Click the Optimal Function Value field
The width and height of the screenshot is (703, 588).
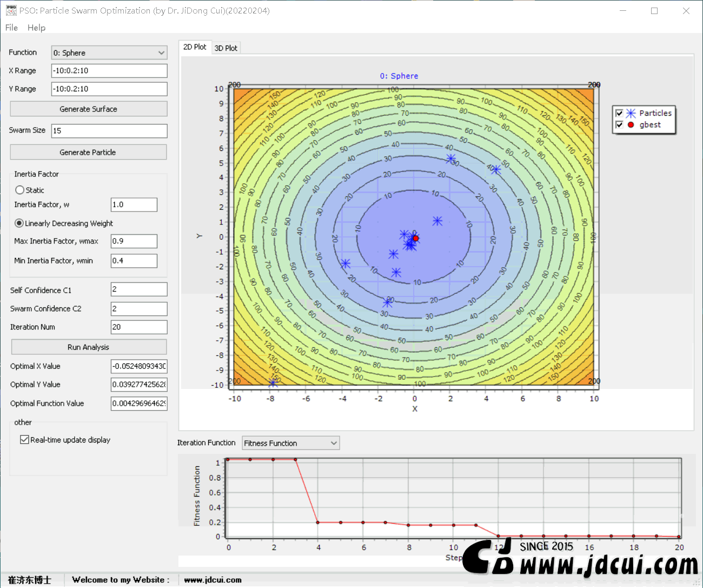click(x=139, y=404)
